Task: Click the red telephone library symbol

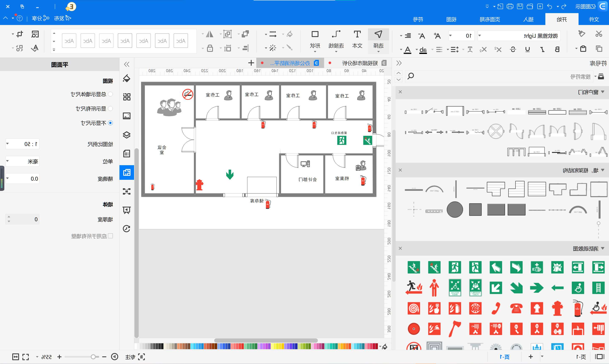Action: click(516, 308)
